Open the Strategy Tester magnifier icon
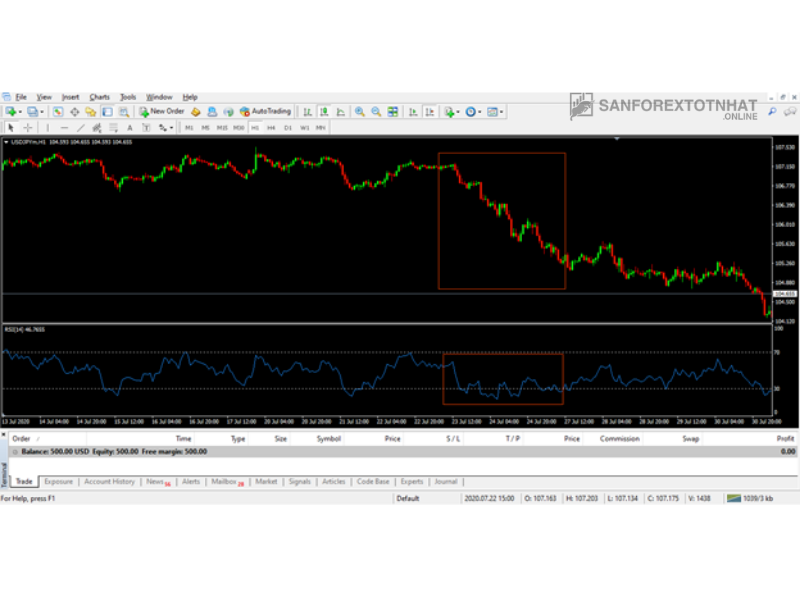 tap(123, 112)
